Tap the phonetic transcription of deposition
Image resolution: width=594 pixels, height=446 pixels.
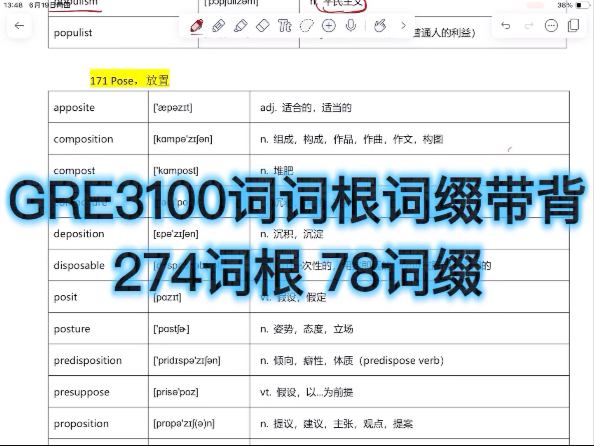click(x=176, y=234)
